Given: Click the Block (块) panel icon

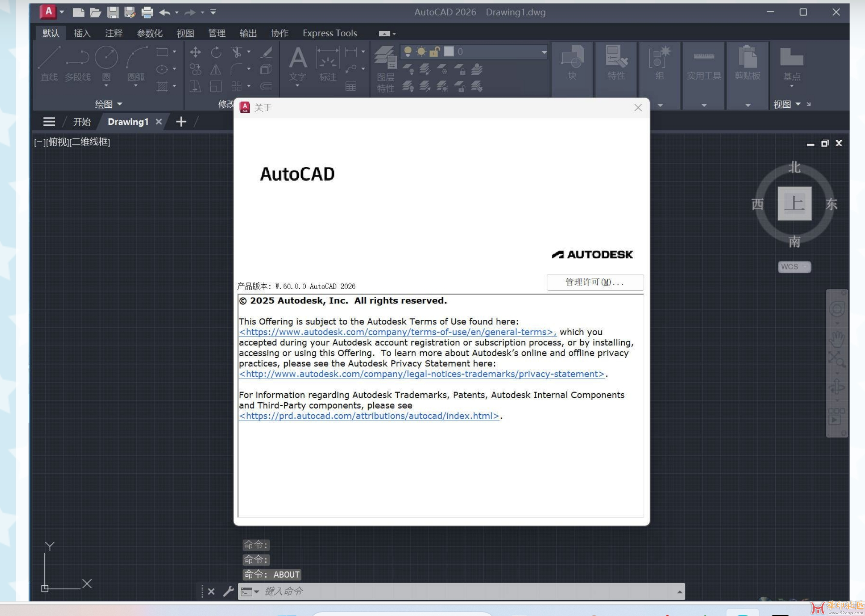Looking at the screenshot, I should click(x=572, y=63).
